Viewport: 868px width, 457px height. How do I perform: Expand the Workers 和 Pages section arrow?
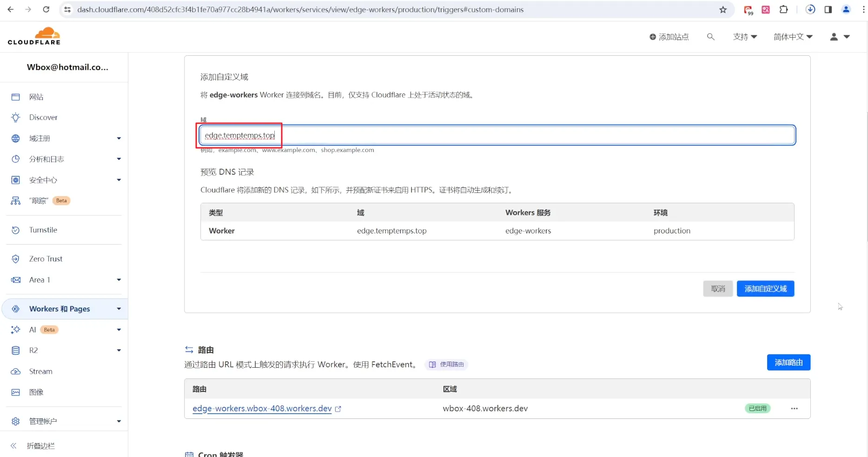pyautogui.click(x=119, y=309)
